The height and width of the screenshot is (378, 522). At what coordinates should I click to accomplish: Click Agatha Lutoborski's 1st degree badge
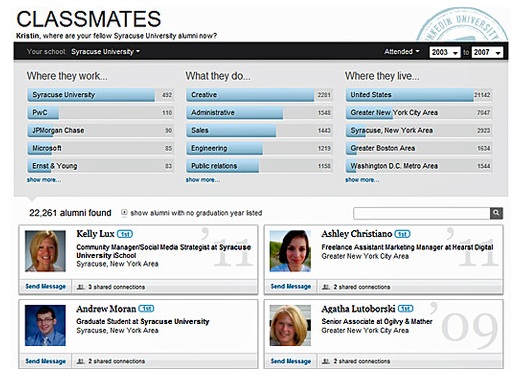click(x=405, y=309)
